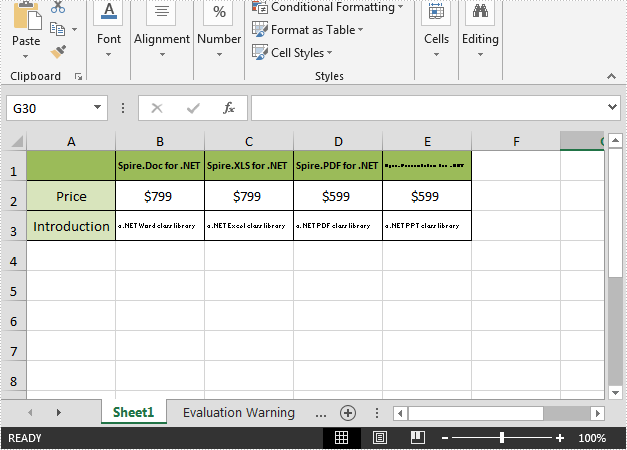627x450 pixels.
Task: Open the Copy options dropdown arrow
Action: tap(74, 29)
